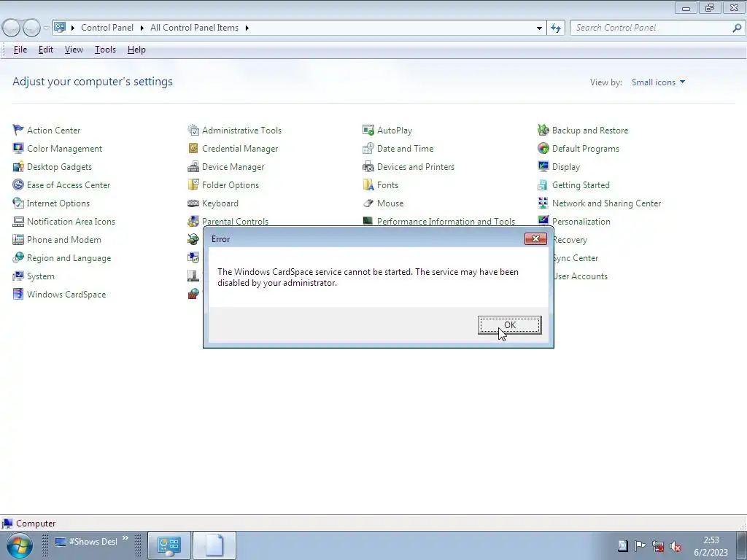
Task: Expand the arrow after Control Panel breadcrumb
Action: click(x=142, y=28)
